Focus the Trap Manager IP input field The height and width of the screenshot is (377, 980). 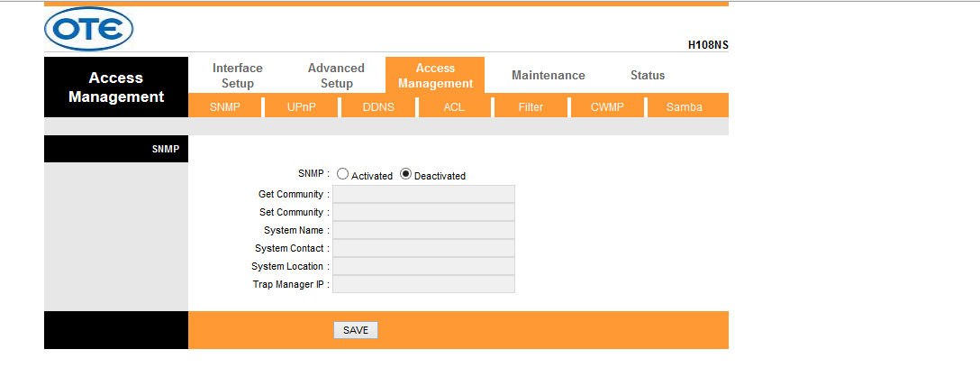(x=423, y=284)
